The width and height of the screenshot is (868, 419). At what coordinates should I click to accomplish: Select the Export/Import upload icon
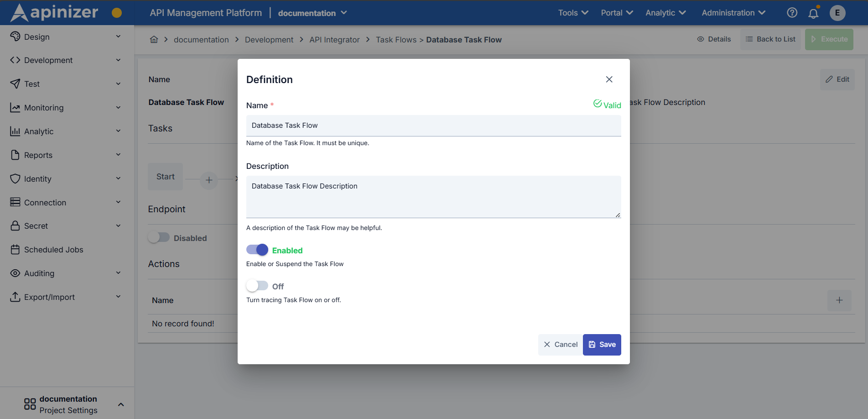coord(16,297)
